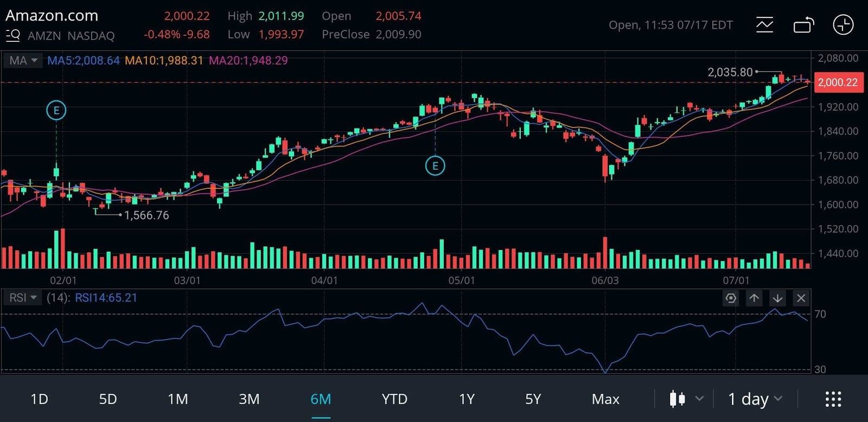Tap the crosshair circle icon
Screen dimensions: 868x422
click(x=843, y=25)
